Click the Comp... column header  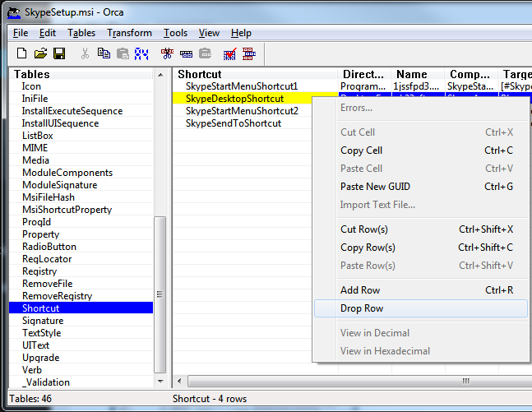tap(471, 74)
